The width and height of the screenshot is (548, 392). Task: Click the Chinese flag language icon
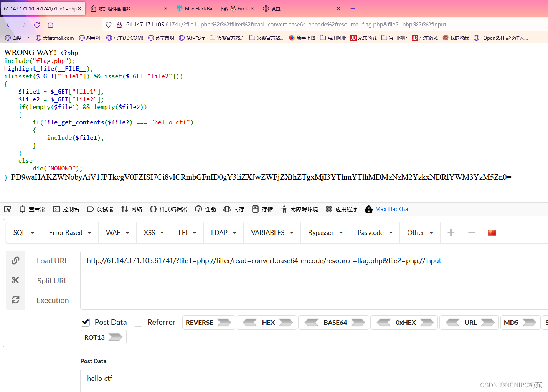click(492, 233)
